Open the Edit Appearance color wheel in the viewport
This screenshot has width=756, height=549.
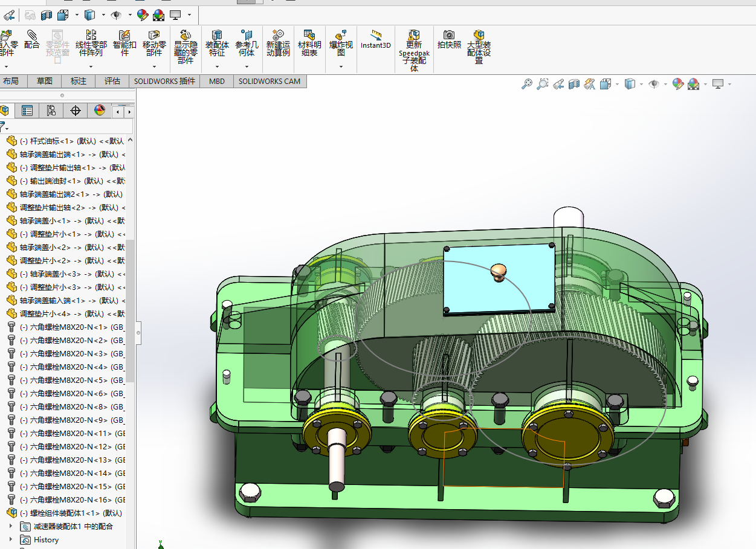click(678, 85)
